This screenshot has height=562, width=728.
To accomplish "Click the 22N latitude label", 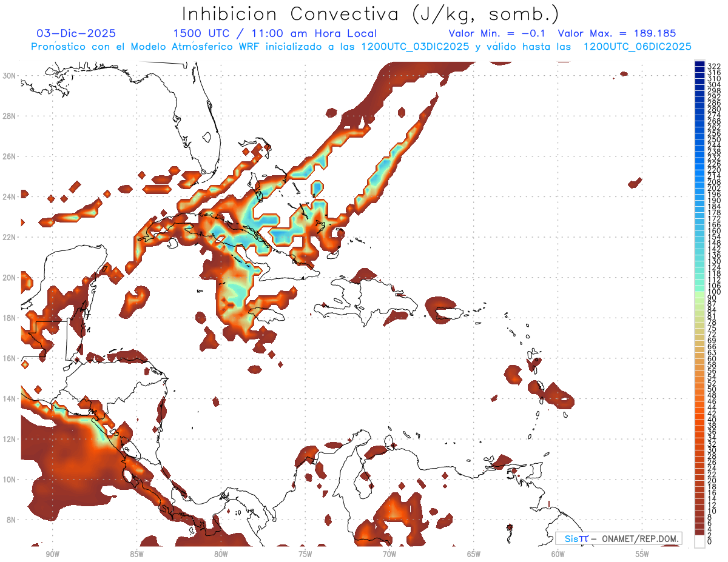I will pyautogui.click(x=10, y=237).
